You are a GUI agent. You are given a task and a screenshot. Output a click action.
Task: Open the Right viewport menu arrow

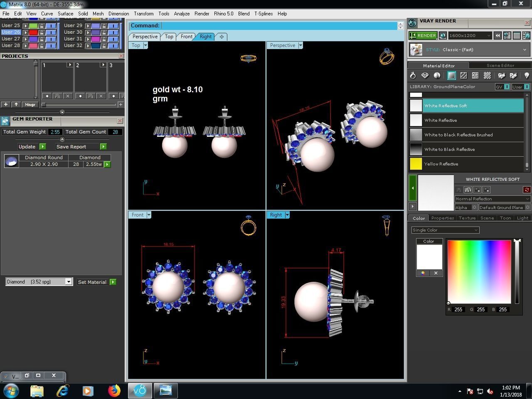[x=287, y=215]
